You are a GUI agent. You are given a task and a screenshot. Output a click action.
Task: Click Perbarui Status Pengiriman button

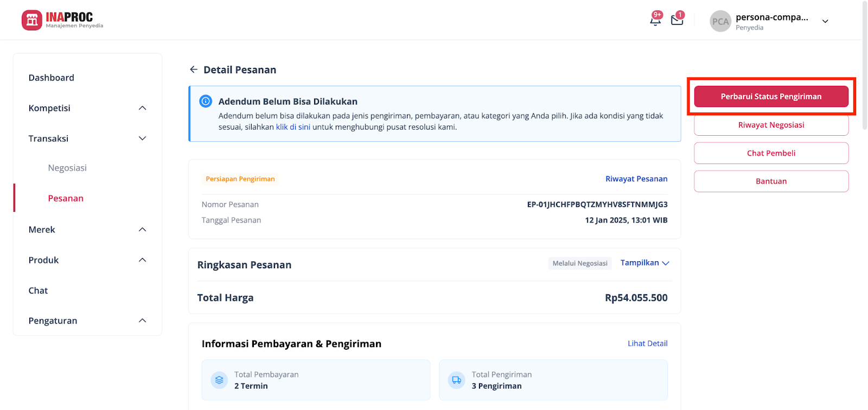click(x=771, y=97)
